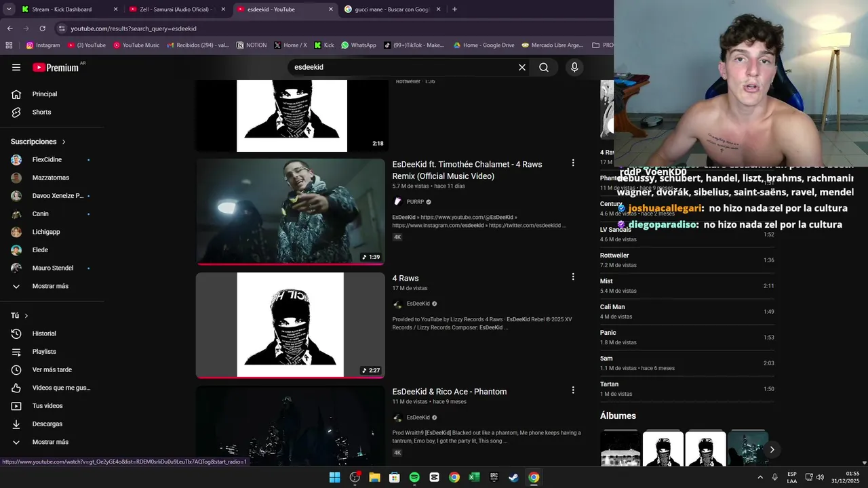The width and height of the screenshot is (868, 488).
Task: Open the Suscripciones section chevron
Action: click(x=64, y=142)
